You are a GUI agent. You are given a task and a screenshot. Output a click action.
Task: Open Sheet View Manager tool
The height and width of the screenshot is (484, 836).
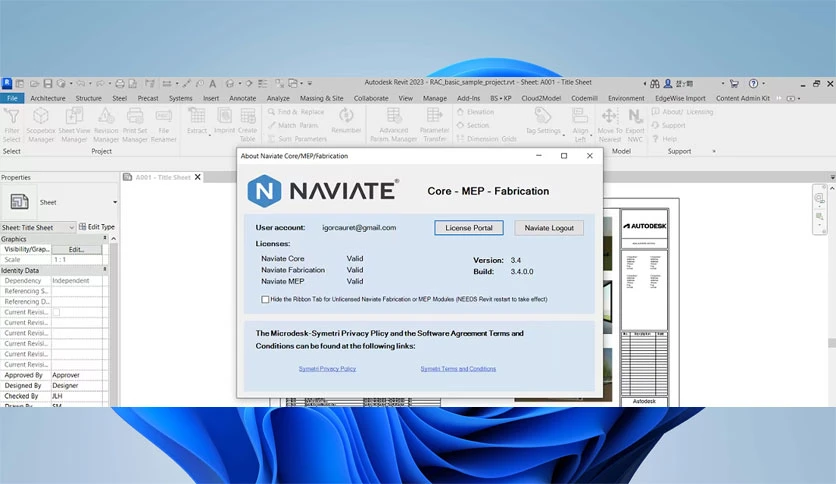point(74,125)
